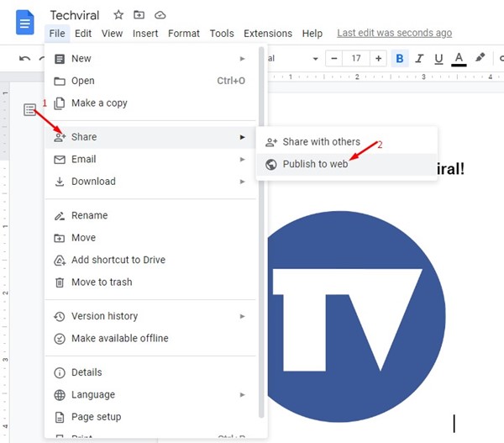The image size is (504, 443).
Task: Expand the Language submenu arrow
Action: [243, 395]
